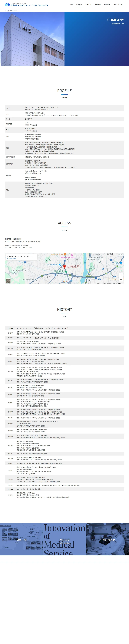Open the 拠点一覧 banner at the page bottom
Viewport: 129px width, 644px height.
tap(21, 539)
